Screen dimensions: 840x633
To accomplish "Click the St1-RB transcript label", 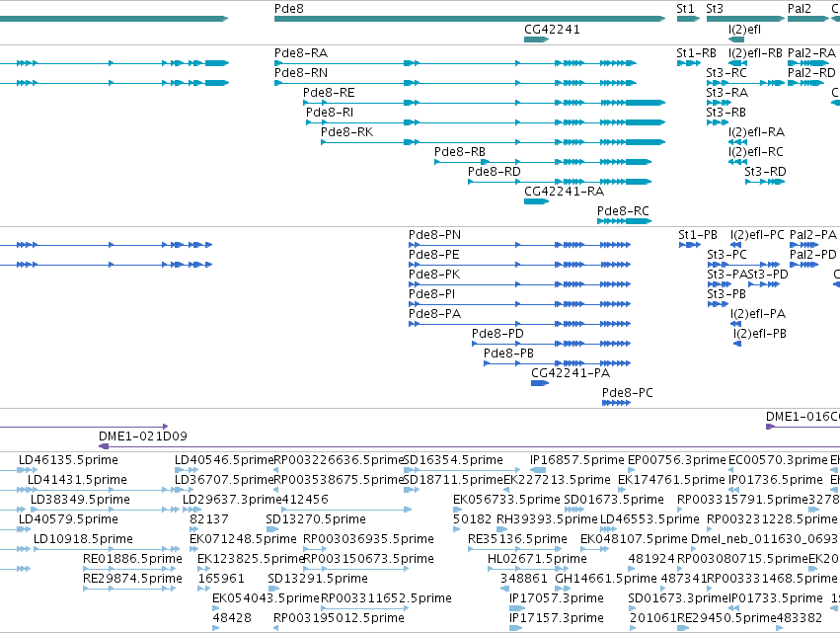I will tap(697, 53).
